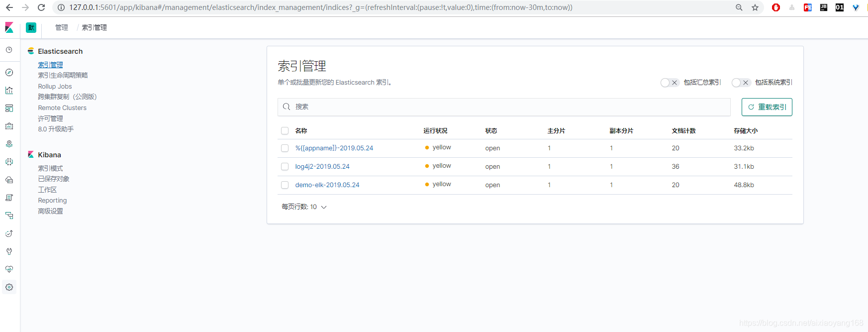Click the blue V extension icon
Screen dimensions: 868x332
(x=856, y=7)
